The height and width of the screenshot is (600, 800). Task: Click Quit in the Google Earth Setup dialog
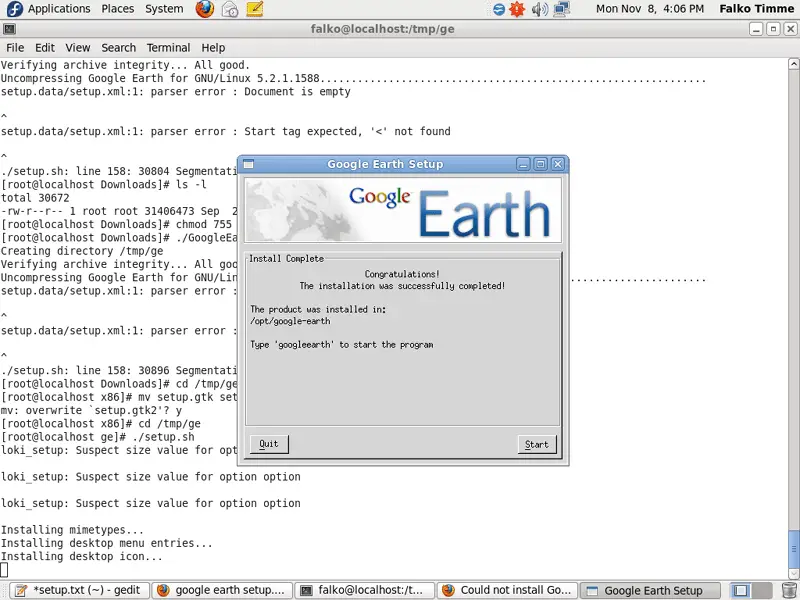269,444
